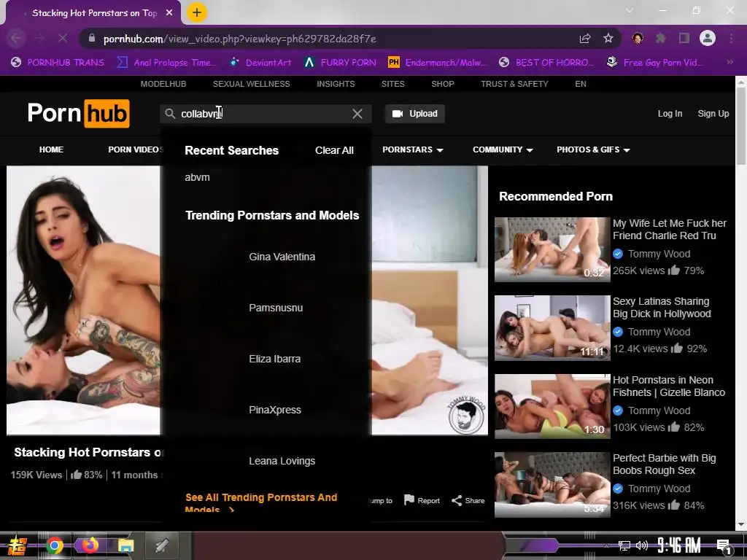Open the DeviantArt bookmark
The height and width of the screenshot is (560, 747).
260,63
